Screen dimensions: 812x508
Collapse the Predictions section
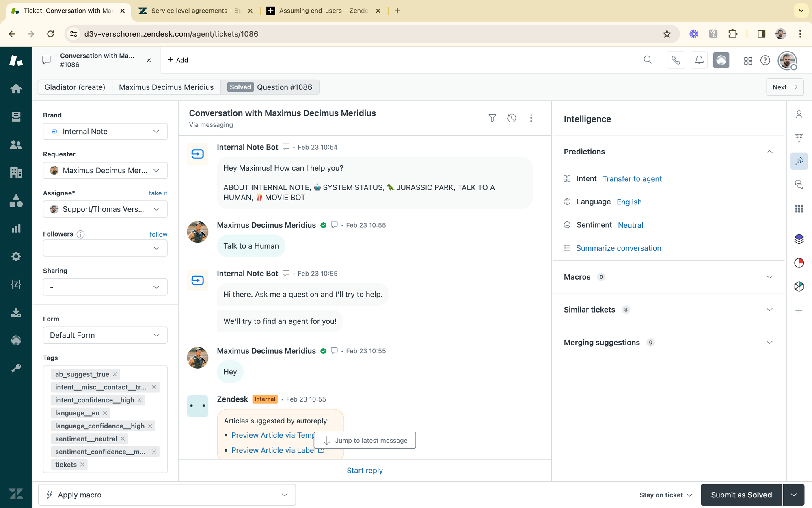[x=769, y=152]
